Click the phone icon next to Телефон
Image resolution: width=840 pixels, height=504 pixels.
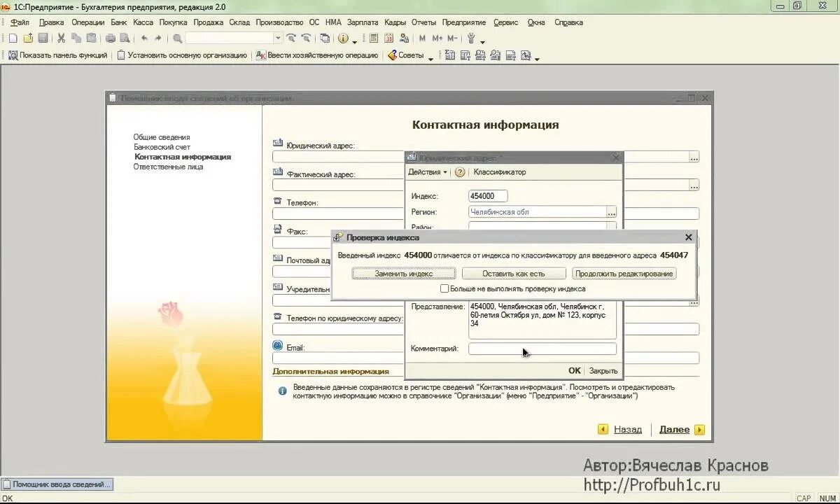tap(278, 202)
